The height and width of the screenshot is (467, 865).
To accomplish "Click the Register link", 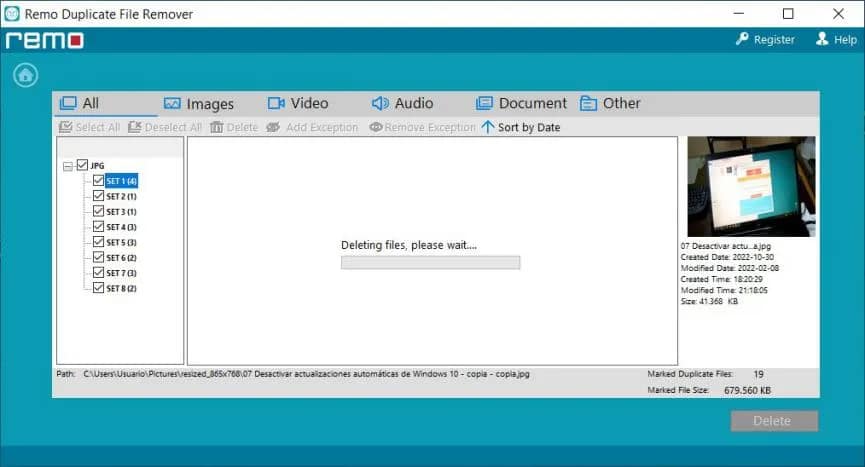I will (774, 40).
